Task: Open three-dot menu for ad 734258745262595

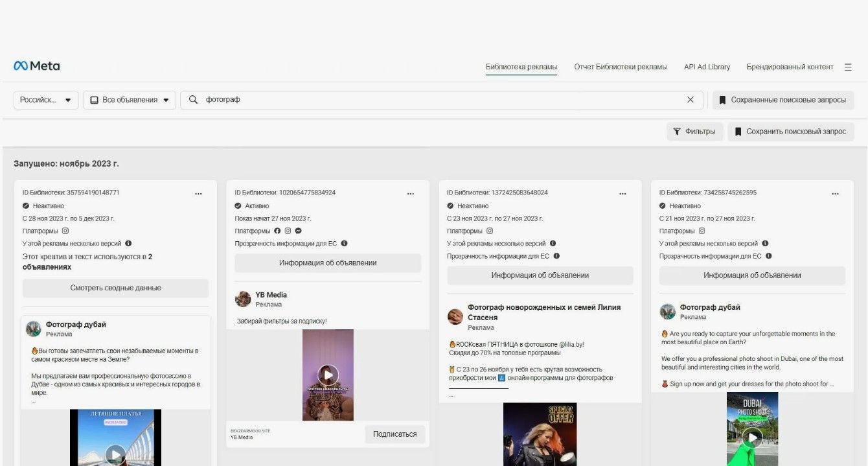Action: pos(835,193)
